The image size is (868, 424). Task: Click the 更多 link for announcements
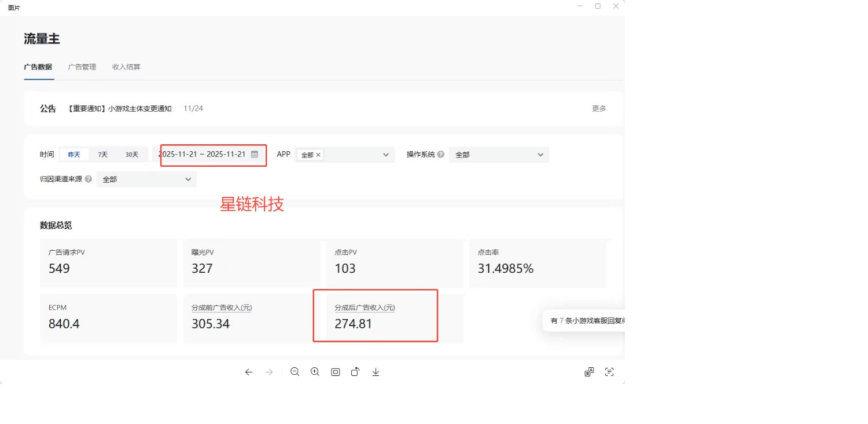click(x=599, y=108)
